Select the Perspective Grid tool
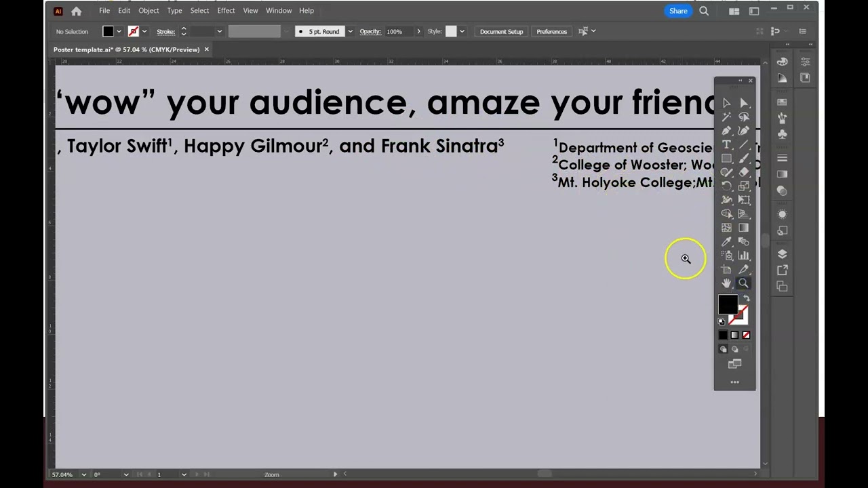Screen dimensions: 868x488 point(744,214)
